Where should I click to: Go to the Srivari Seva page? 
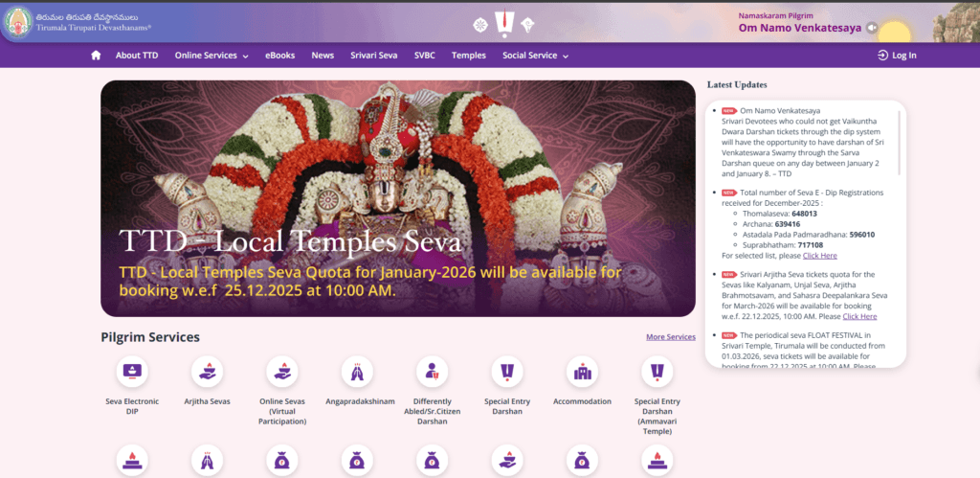(374, 55)
